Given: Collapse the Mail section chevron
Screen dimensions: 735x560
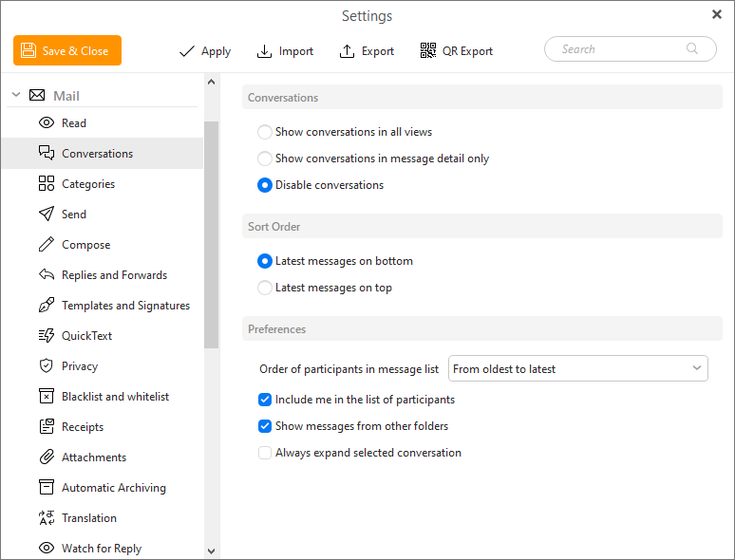Looking at the screenshot, I should point(15,96).
